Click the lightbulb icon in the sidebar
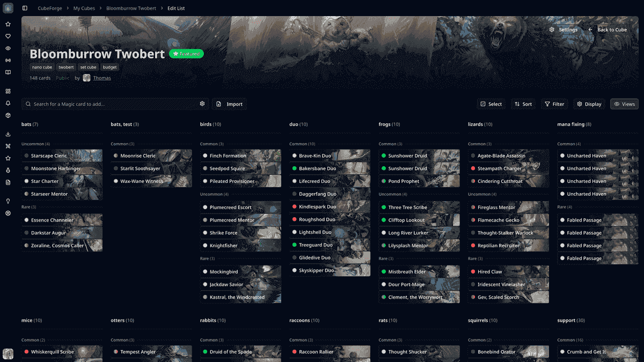The height and width of the screenshot is (362, 644). [x=8, y=201]
